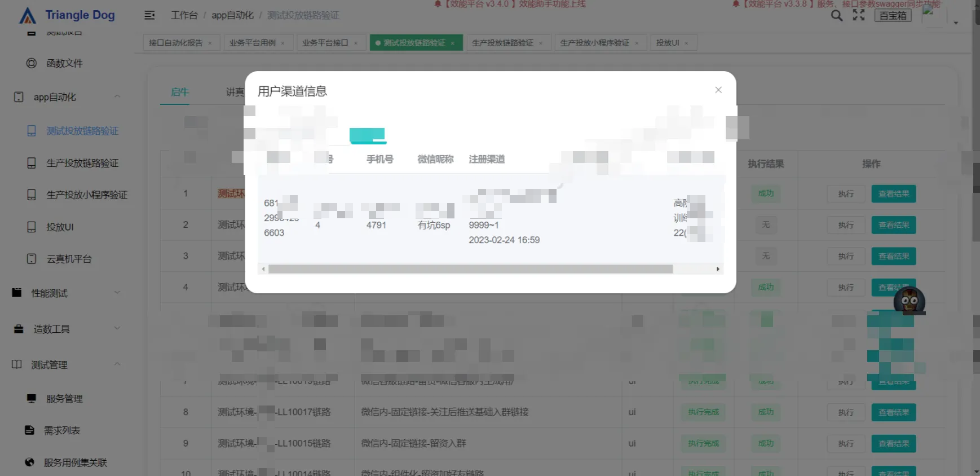The height and width of the screenshot is (476, 980).
Task: Click 查看结果 button in row 1
Action: pyautogui.click(x=894, y=194)
